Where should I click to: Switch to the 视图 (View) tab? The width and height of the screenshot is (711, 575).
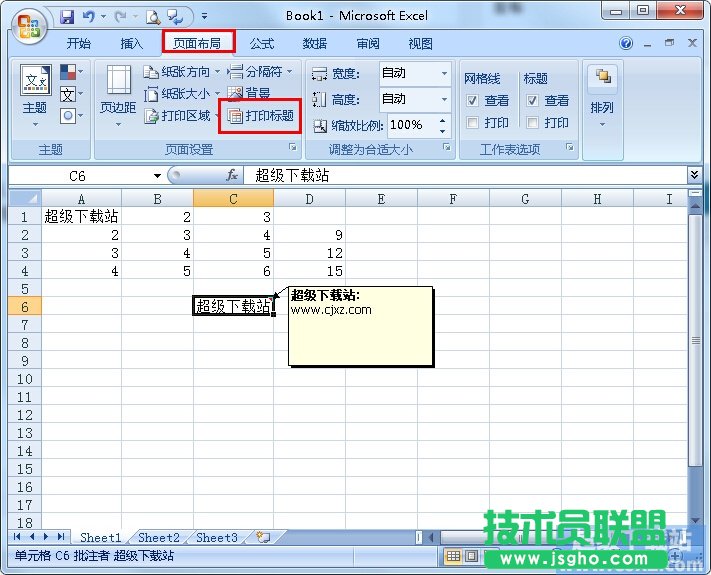(x=420, y=44)
